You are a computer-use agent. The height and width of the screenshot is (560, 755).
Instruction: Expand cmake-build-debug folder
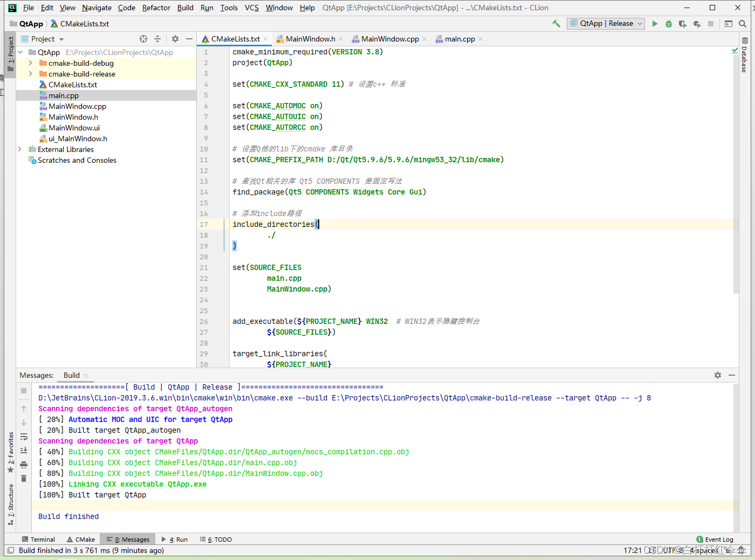tap(31, 63)
